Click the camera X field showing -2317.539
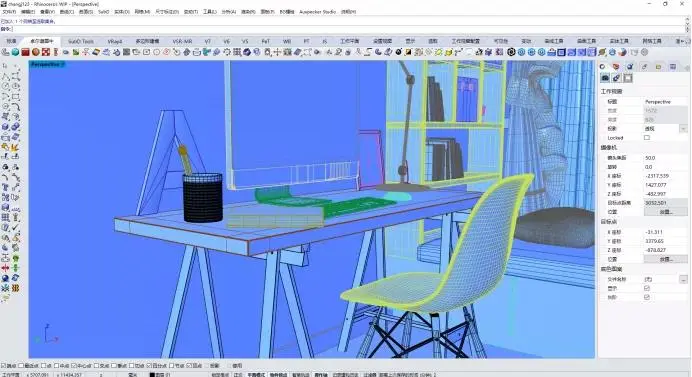This screenshot has width=692, height=377. tap(666, 176)
